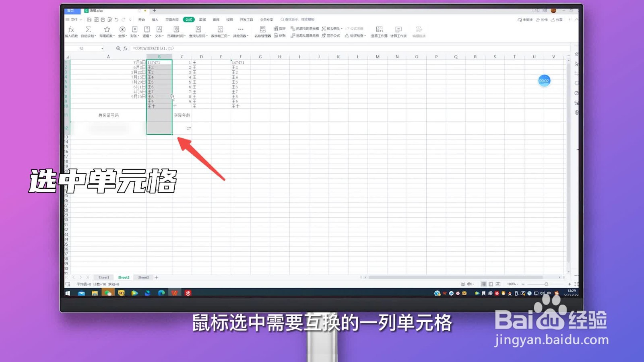Screen dimensions: 644x362
Task: Click the 移去箭头 remove arrows button
Action: pos(331,28)
